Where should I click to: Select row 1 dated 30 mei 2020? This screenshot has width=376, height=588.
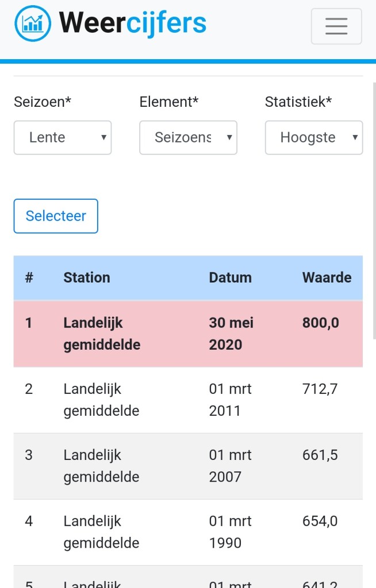coord(188,334)
